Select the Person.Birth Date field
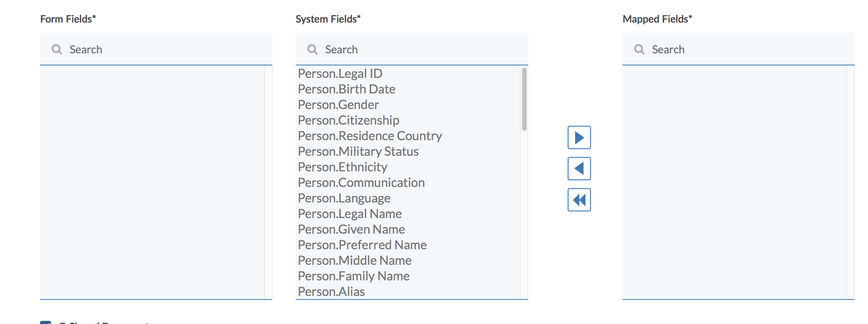868x324 pixels. [x=346, y=89]
